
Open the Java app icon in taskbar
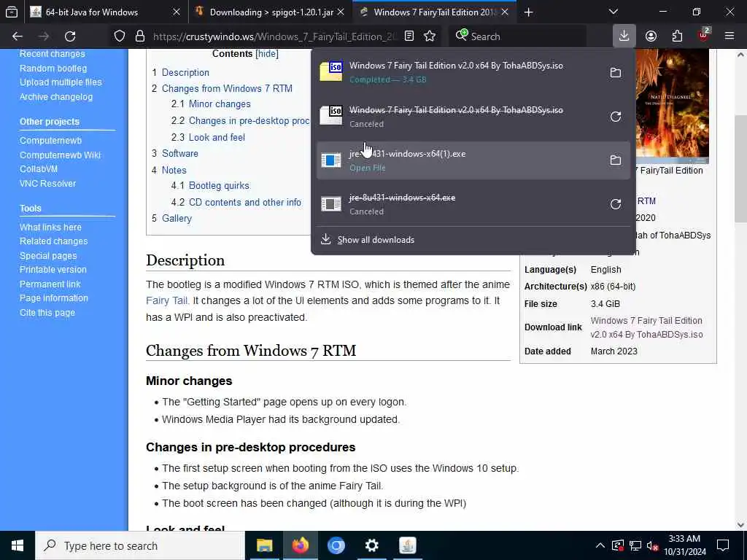pos(407,545)
